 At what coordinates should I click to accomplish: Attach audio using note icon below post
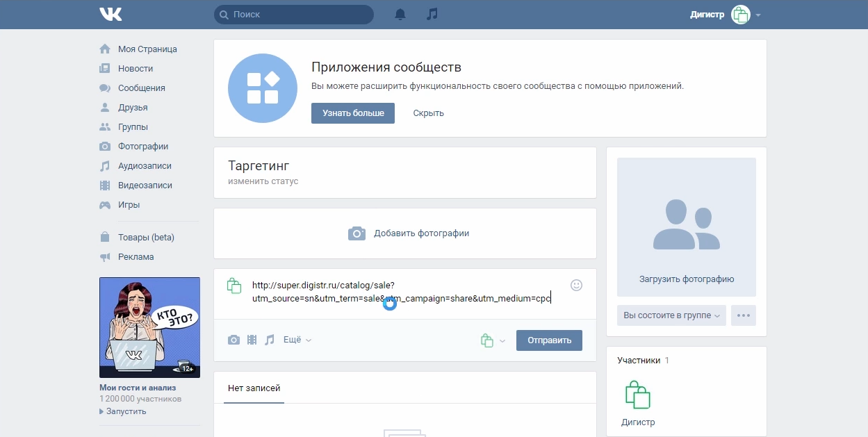click(x=270, y=340)
